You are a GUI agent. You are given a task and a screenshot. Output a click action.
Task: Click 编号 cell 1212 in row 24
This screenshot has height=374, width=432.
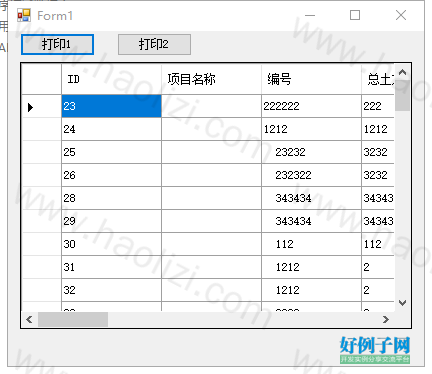point(311,129)
